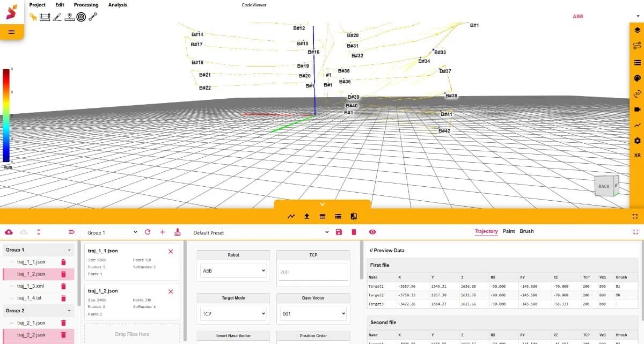Click the upload icon in center bar
Screen dimensions: 644x344
coord(306,216)
